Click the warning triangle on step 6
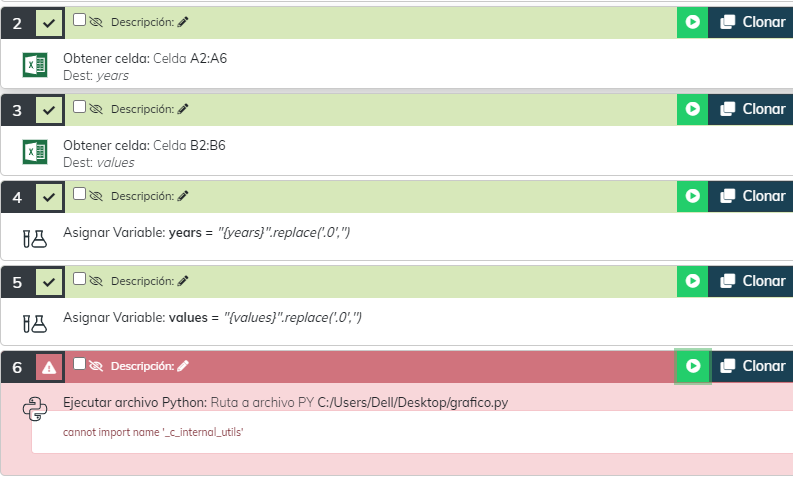This screenshot has height=480, width=793. 49,367
